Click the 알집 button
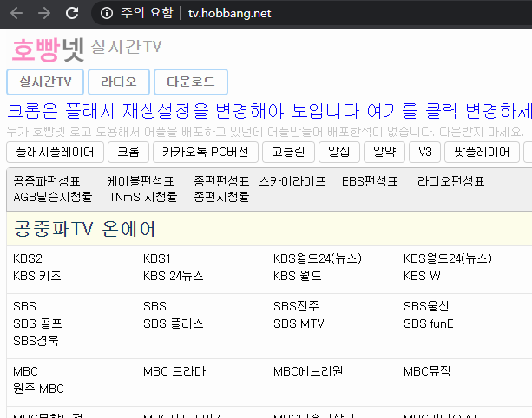 [x=339, y=153]
